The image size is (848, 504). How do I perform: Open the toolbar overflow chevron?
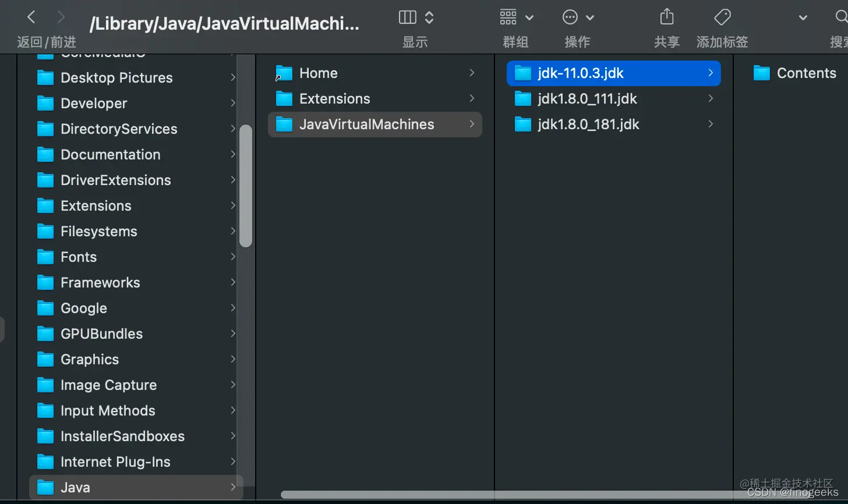pyautogui.click(x=803, y=18)
